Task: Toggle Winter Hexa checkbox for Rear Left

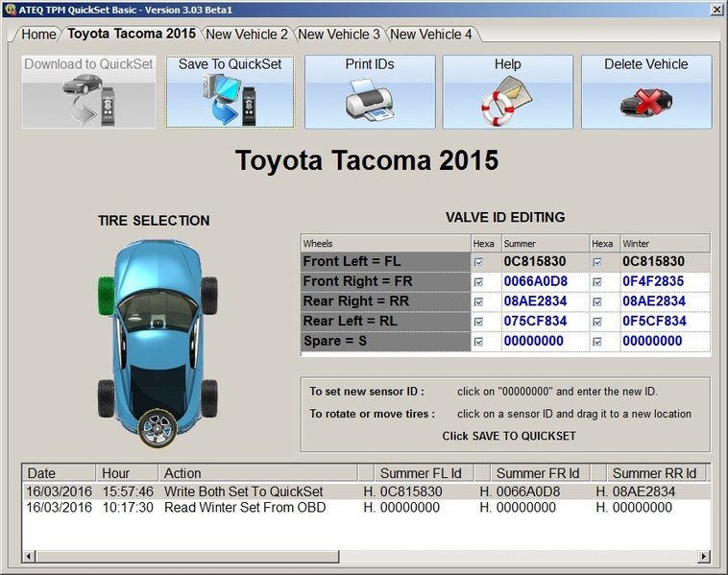Action: (x=597, y=322)
